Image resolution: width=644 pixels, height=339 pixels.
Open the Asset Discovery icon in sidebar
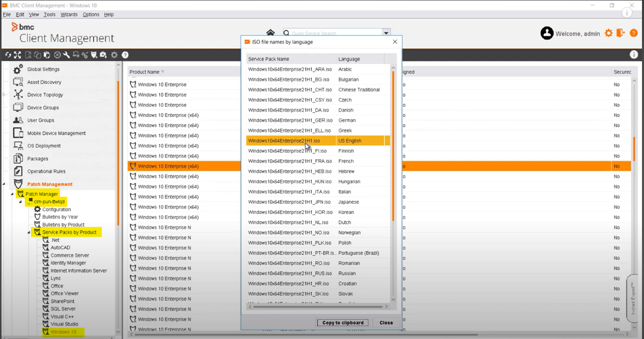[x=18, y=82]
